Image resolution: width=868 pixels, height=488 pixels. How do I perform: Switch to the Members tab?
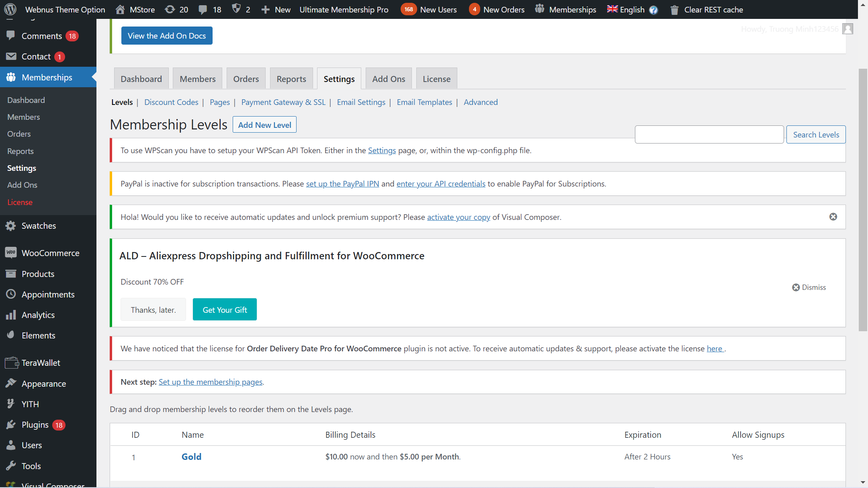[197, 78]
